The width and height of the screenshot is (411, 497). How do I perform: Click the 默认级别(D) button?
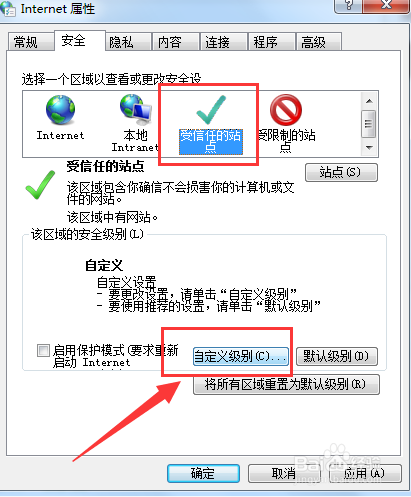coord(337,357)
